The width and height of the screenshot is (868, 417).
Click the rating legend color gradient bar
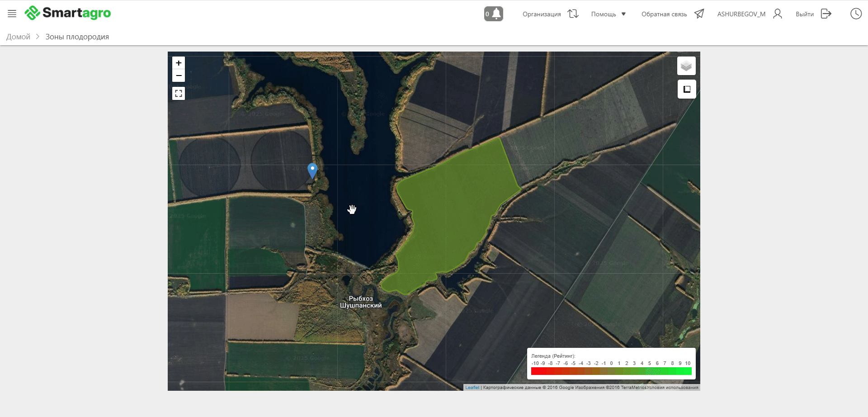tap(611, 371)
